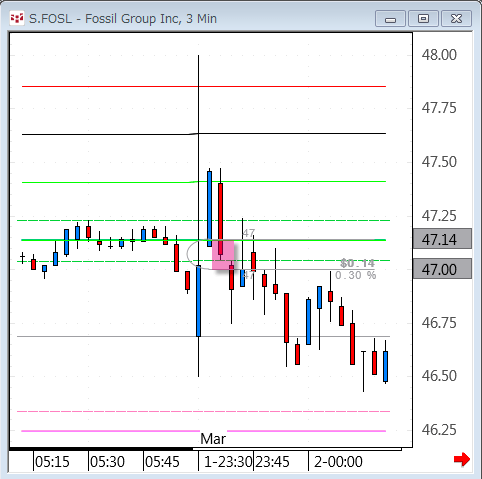
Task: Click the chart icon in the title bar
Action: 17,18
